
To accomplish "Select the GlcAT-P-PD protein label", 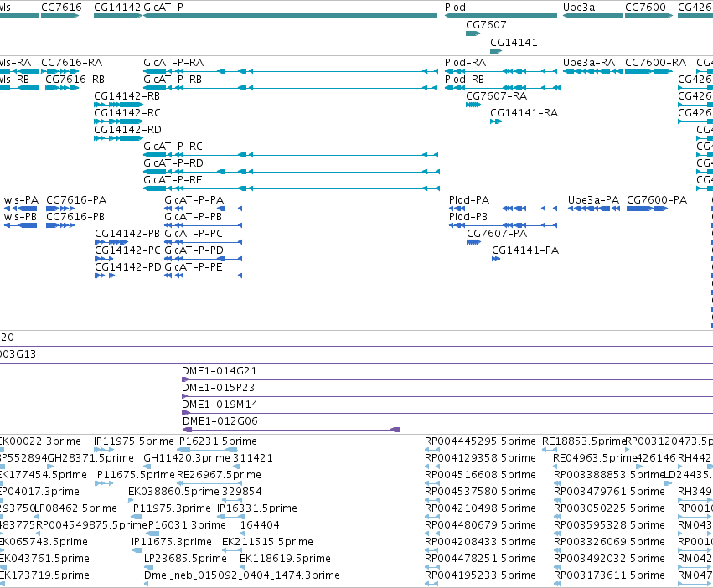I will pos(194,250).
